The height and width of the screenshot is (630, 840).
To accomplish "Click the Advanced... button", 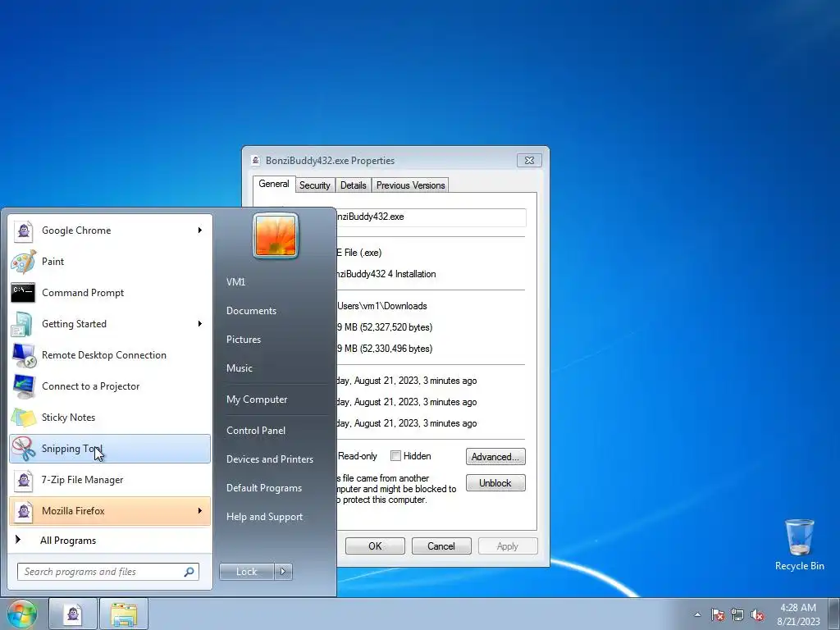I will click(x=495, y=457).
